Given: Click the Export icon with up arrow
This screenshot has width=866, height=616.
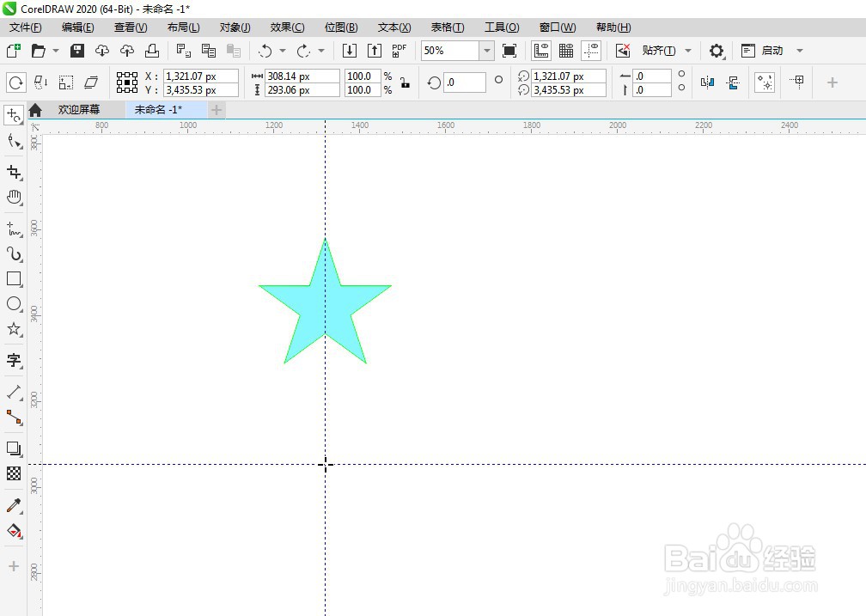Looking at the screenshot, I should click(x=375, y=51).
